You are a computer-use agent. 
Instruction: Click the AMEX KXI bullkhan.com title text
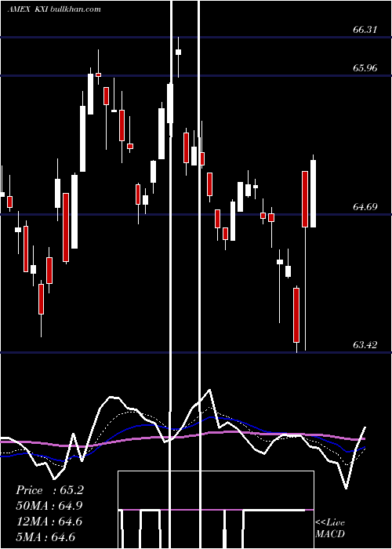click(x=54, y=9)
